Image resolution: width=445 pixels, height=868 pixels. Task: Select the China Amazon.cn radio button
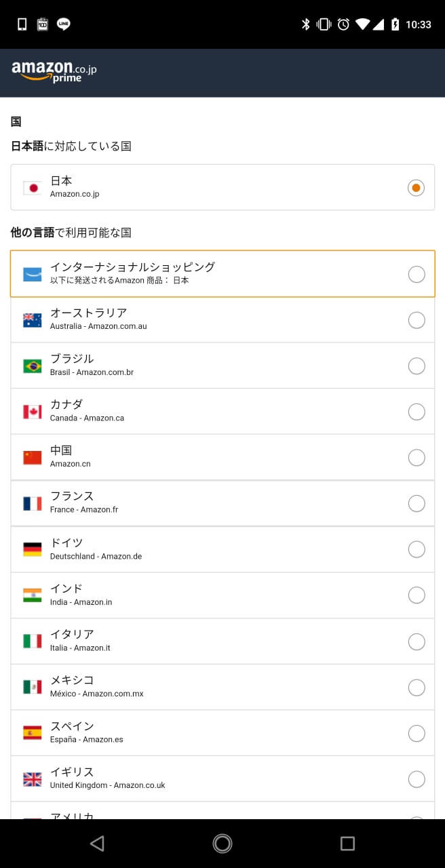[417, 458]
